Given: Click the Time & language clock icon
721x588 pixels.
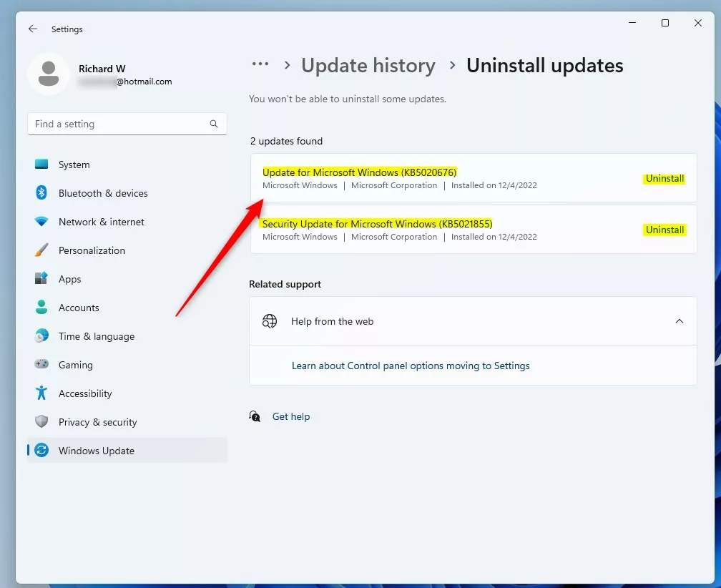Looking at the screenshot, I should click(41, 335).
